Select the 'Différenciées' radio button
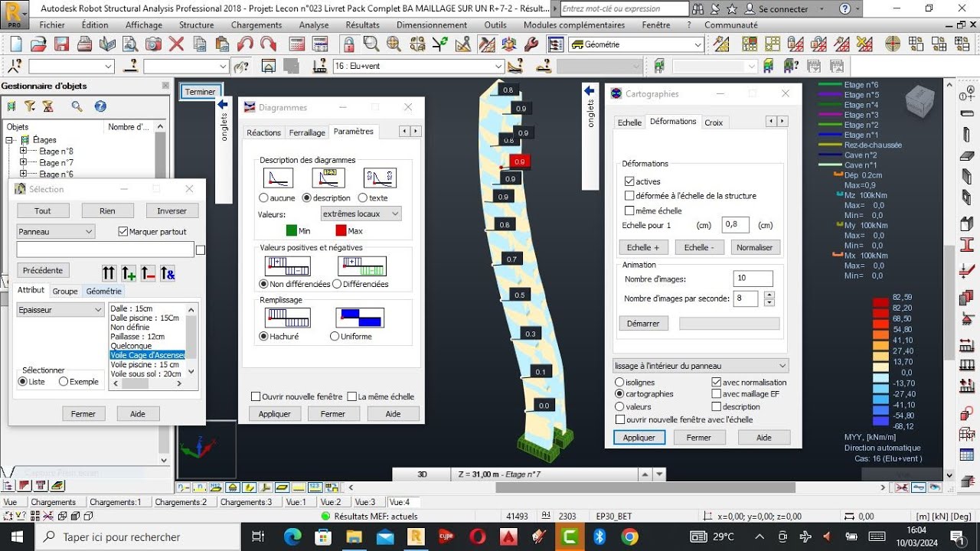 336,284
